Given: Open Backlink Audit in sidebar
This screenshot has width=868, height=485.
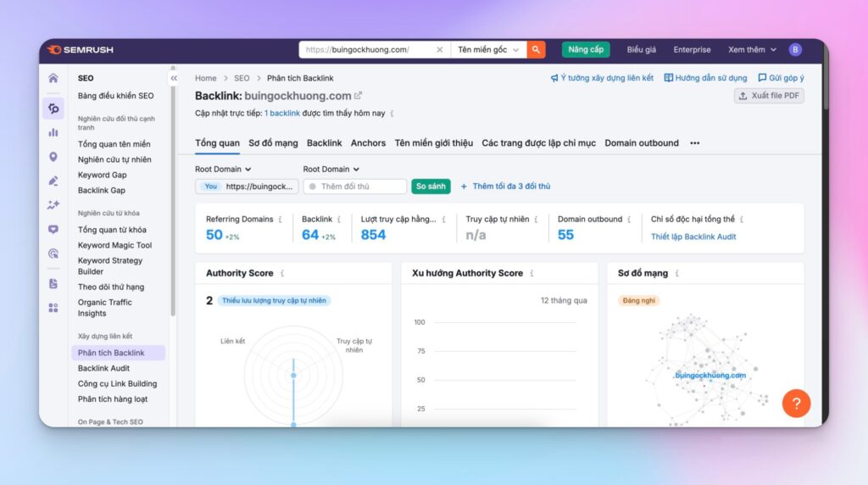Looking at the screenshot, I should click(103, 368).
